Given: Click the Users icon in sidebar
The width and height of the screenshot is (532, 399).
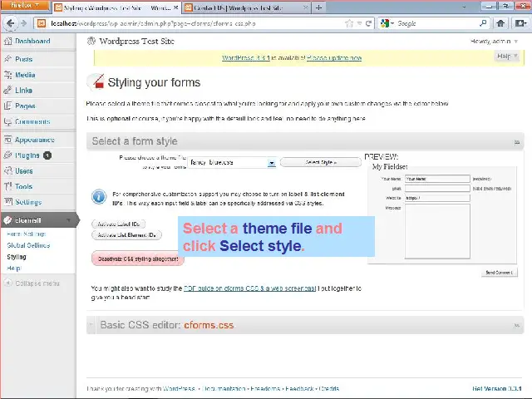Looking at the screenshot, I should pyautogui.click(x=7, y=170).
